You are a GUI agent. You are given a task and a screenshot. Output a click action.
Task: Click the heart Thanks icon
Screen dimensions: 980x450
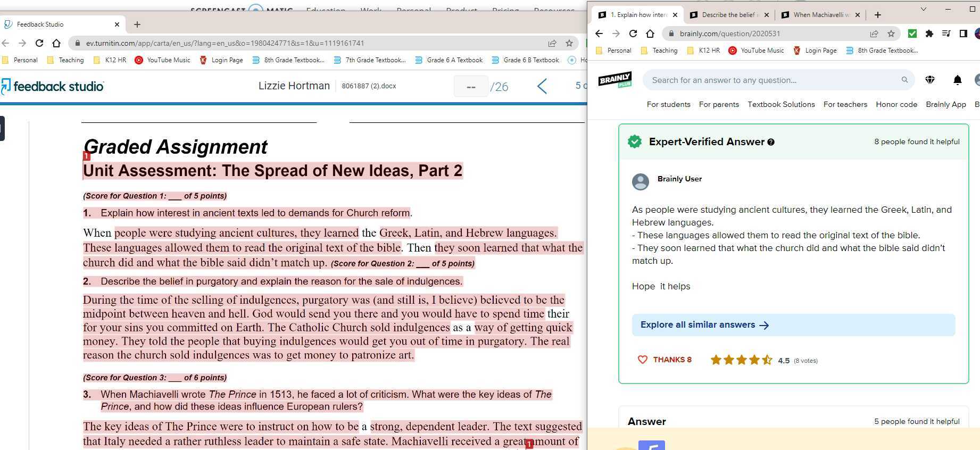(x=642, y=360)
